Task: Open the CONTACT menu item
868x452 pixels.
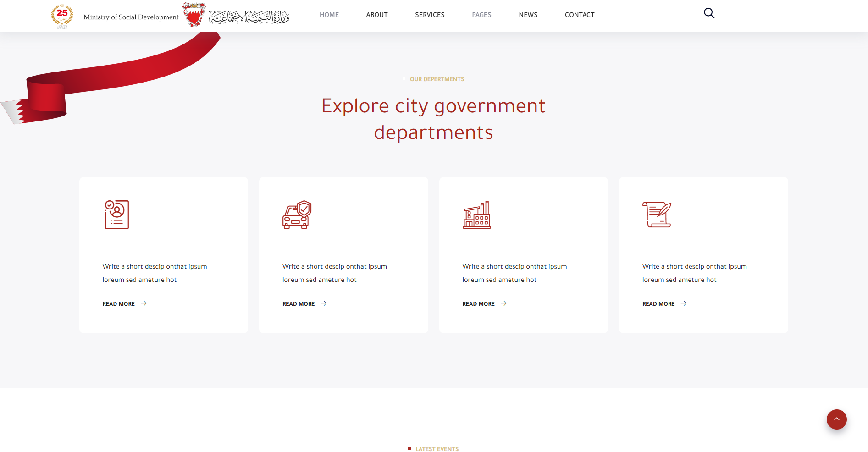Action: [580, 15]
